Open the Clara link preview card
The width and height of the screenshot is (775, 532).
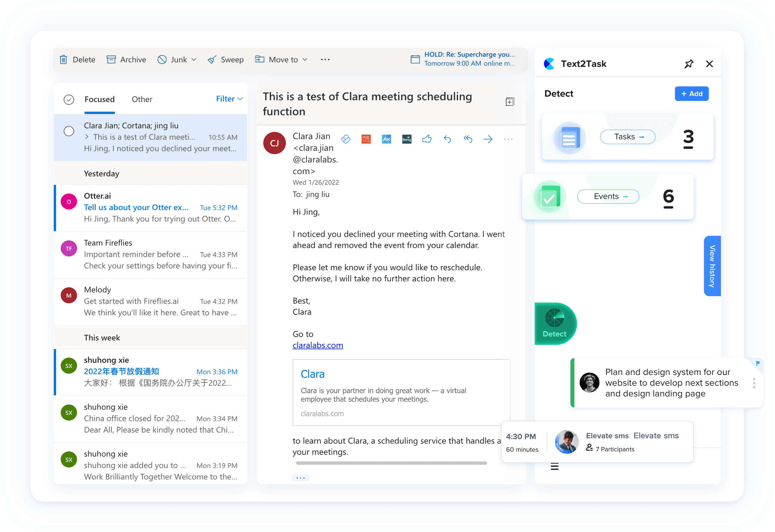tap(401, 392)
